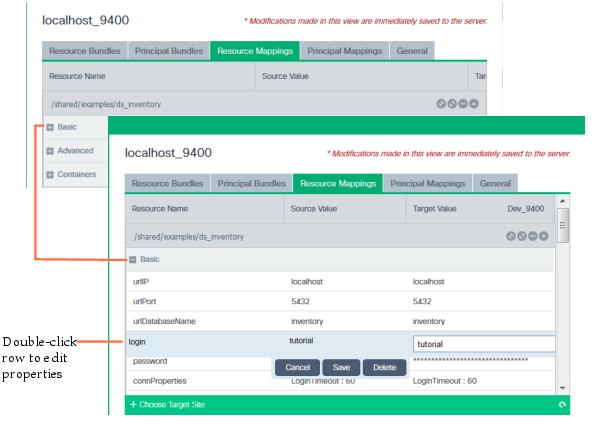
Task: Open the Resource Bundles tab in the front panel
Action: 167,184
